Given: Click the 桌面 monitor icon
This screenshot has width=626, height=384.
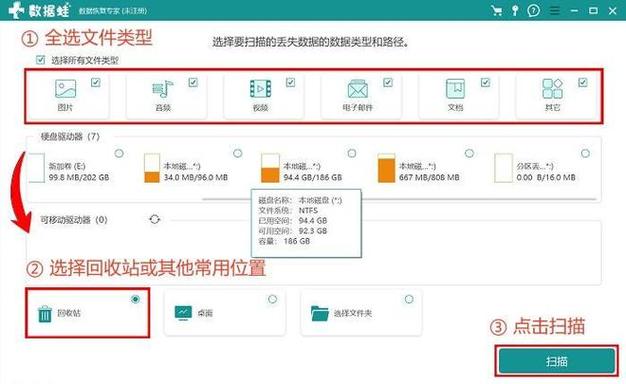Looking at the screenshot, I should pos(183,313).
